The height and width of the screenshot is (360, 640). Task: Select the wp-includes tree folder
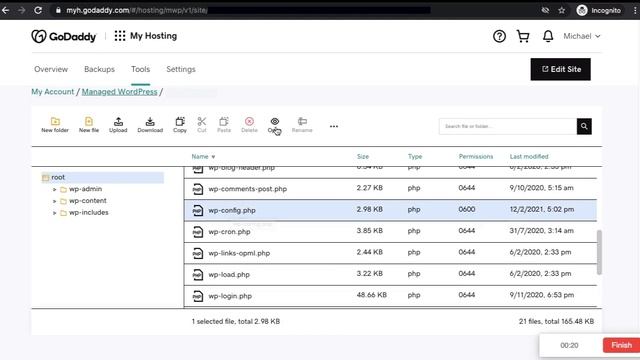89,213
